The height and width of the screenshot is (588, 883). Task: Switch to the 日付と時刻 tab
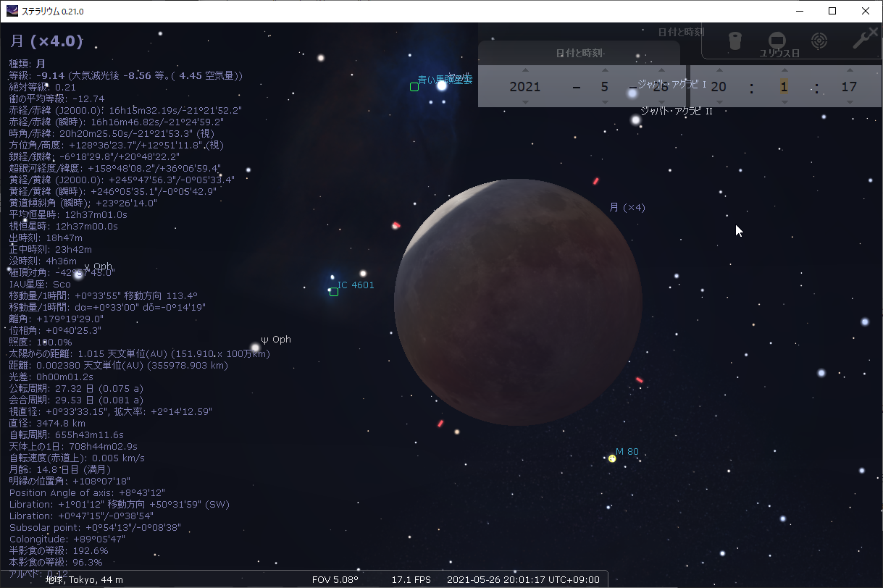[579, 54]
